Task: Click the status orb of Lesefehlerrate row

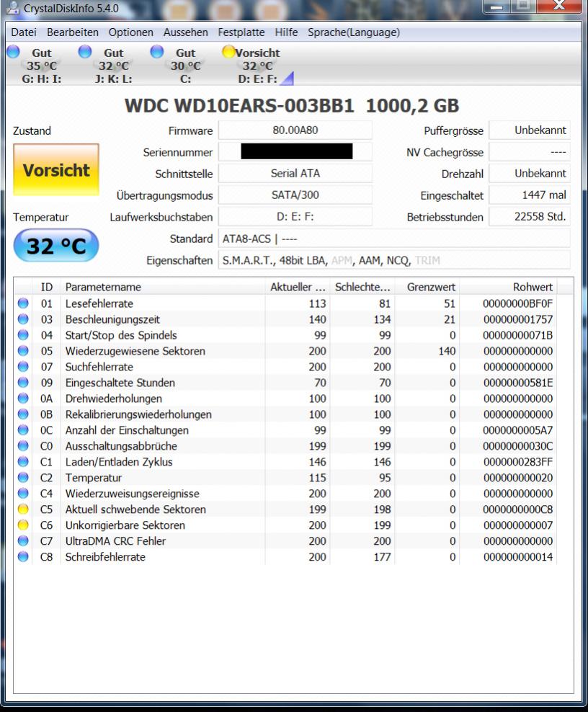Action: click(23, 303)
